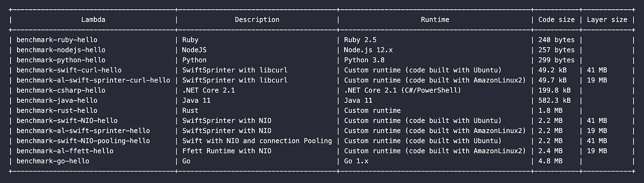Click 'Ffett Runtime with NIO' description
Viewport: 644px width, 183px height.
pos(227,151)
